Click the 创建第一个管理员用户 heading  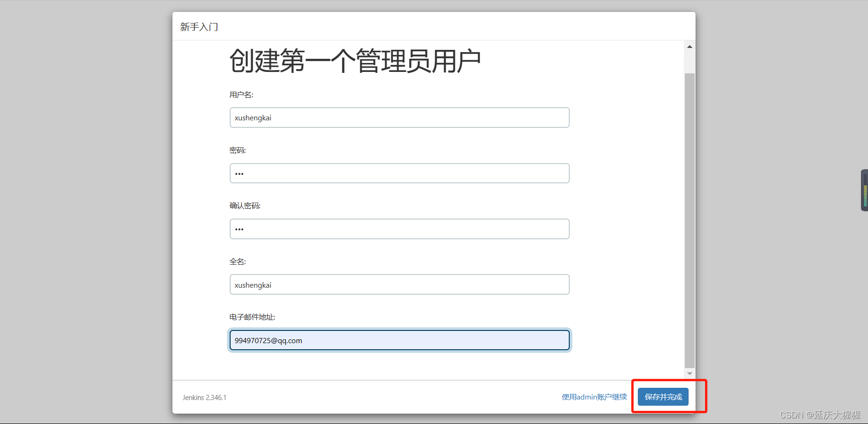coord(355,61)
